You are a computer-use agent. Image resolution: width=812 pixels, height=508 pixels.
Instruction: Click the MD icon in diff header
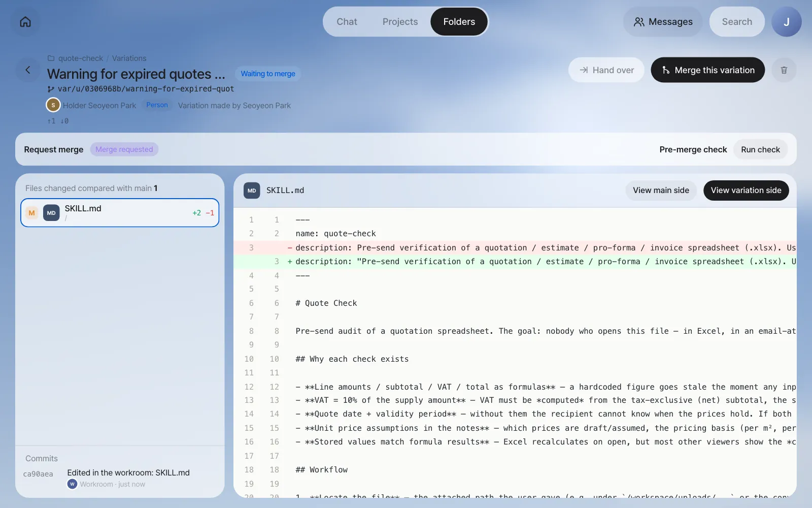click(252, 190)
